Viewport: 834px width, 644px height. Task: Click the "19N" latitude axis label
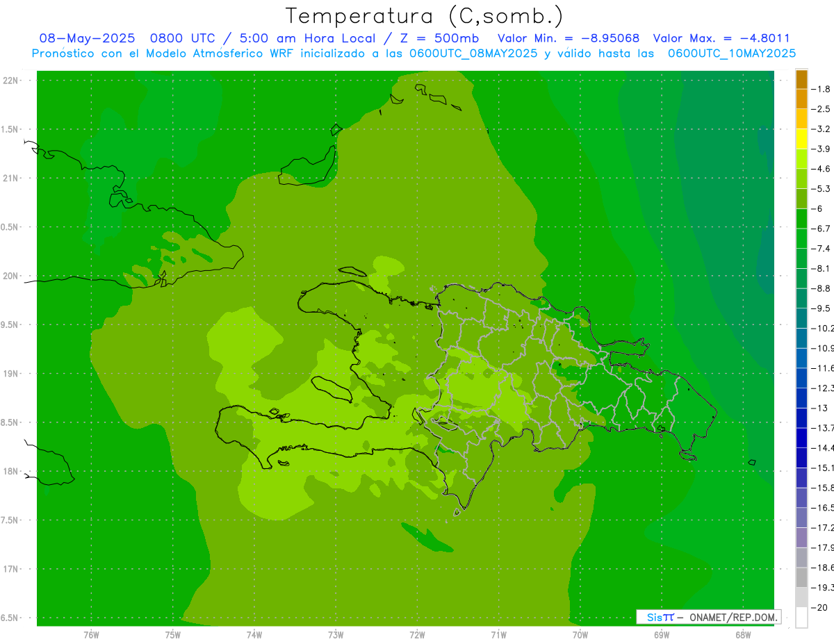click(11, 374)
